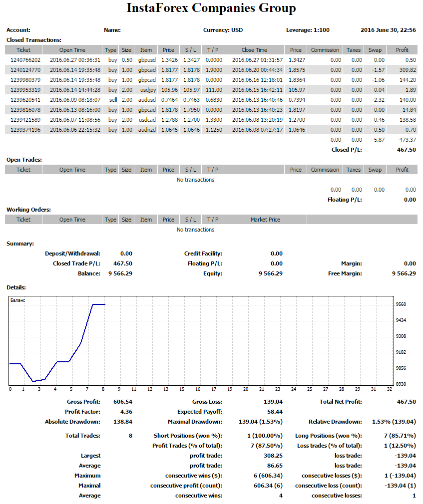Screen dimensions: 423x504
Task: Click the Credit Facility: summary label
Action: tap(203, 253)
